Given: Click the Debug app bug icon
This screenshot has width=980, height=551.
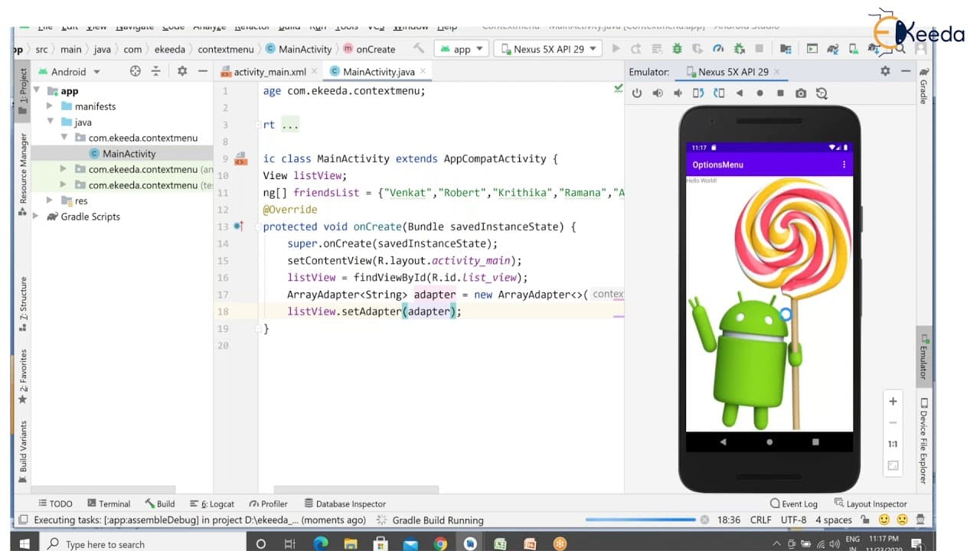Looking at the screenshot, I should (677, 48).
